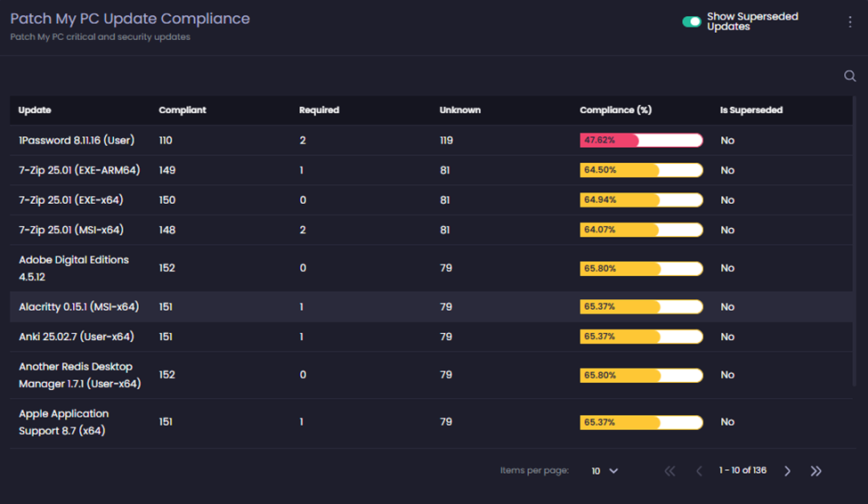Select Another Redis Desktop Manager 1.7.1 entry
The height and width of the screenshot is (504, 868).
(x=80, y=375)
